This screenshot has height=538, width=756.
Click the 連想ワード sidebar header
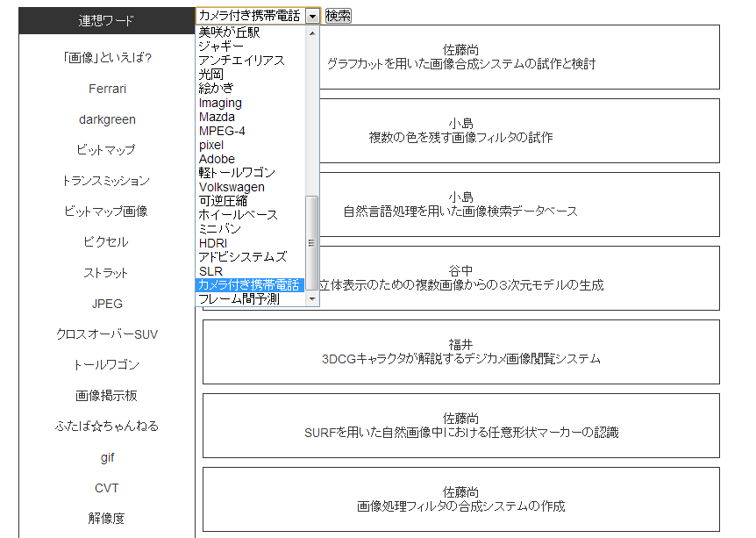point(106,20)
